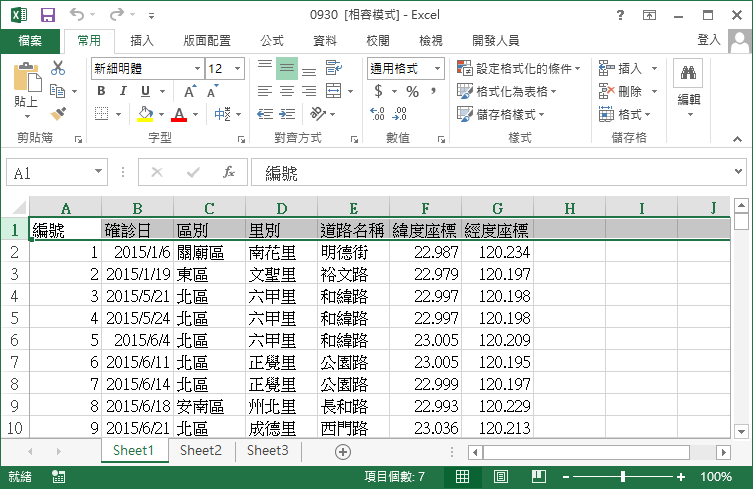Decrease decimal places
This screenshot has width=753, height=489.
tap(400, 114)
